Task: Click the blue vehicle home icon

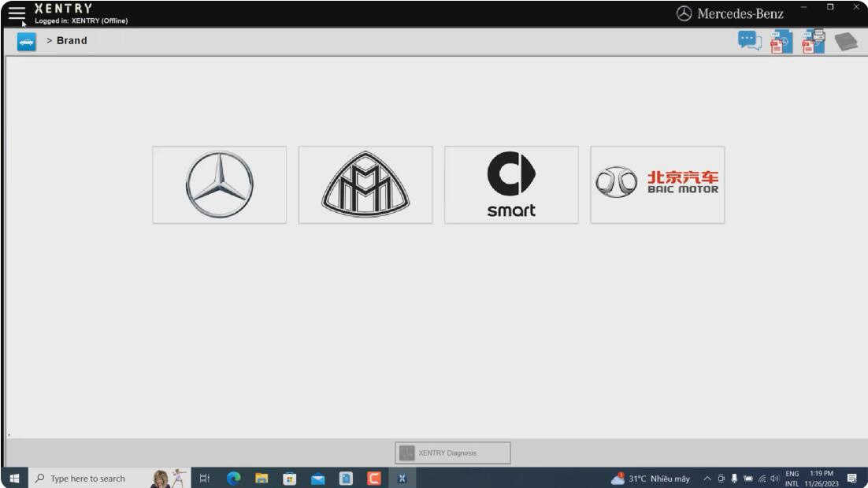Action: click(27, 42)
